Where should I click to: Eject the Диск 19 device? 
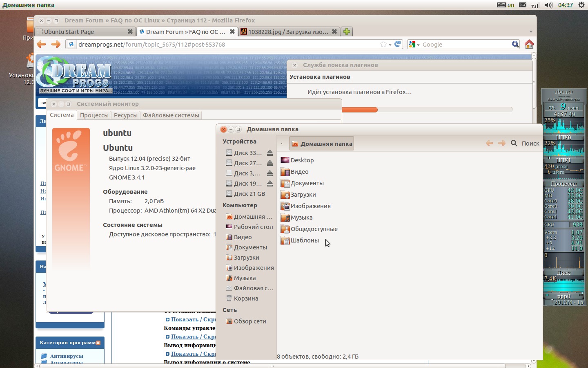pos(270,184)
